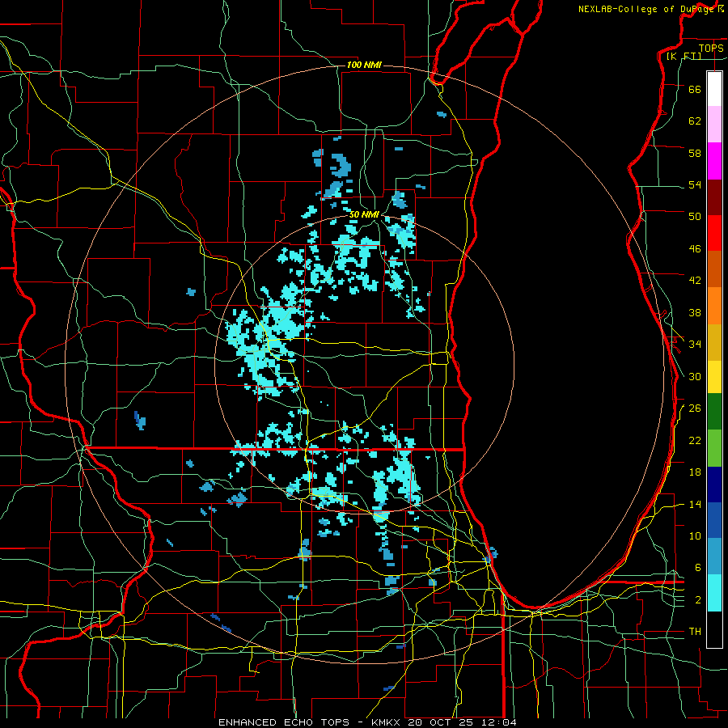Image resolution: width=728 pixels, height=728 pixels.
Task: Click the medium blue swatch near 10
Action: [714, 520]
